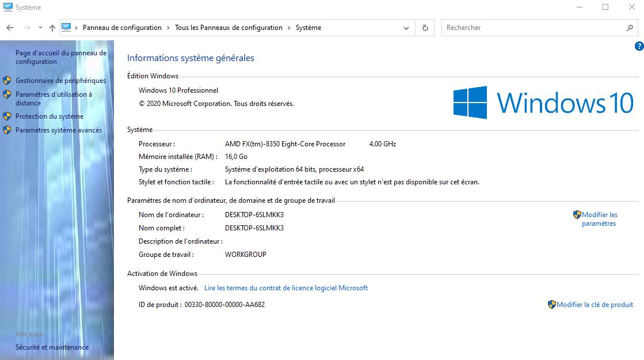This screenshot has width=644, height=360.
Task: Open Sécurité et maintenance link
Action: (52, 347)
